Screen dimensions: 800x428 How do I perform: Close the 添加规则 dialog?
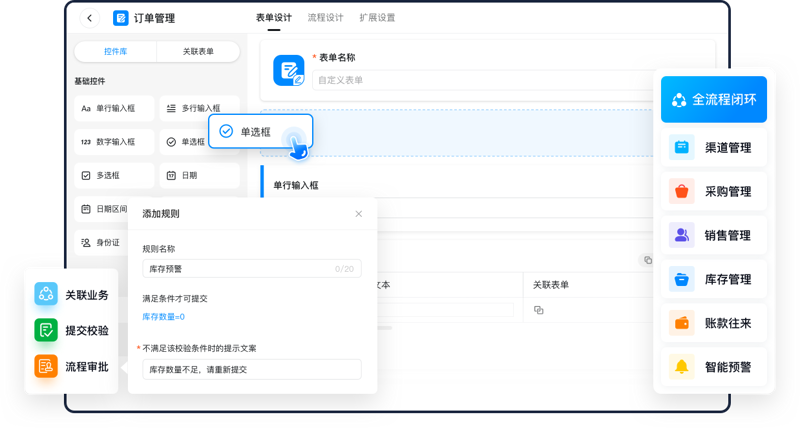pos(359,214)
